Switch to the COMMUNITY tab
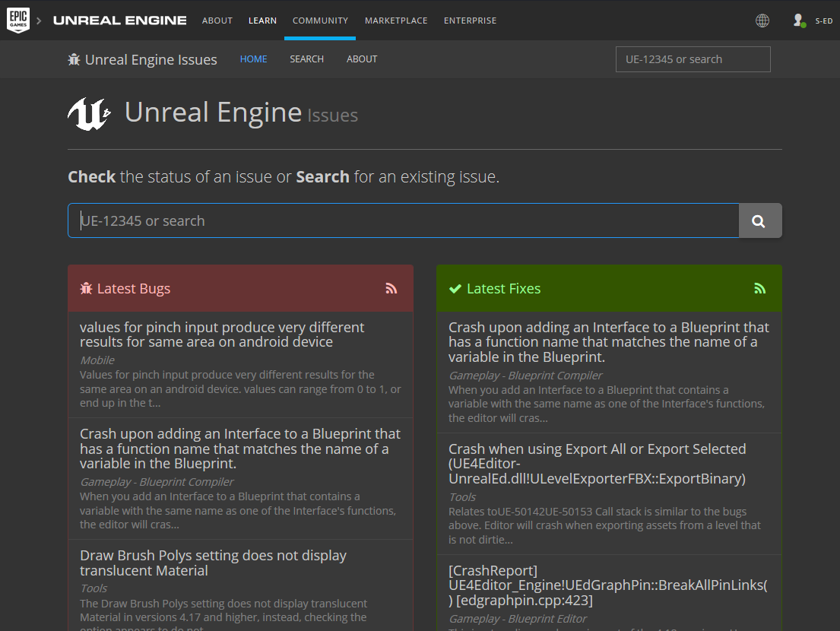Screen dimensions: 840x631 pos(320,21)
